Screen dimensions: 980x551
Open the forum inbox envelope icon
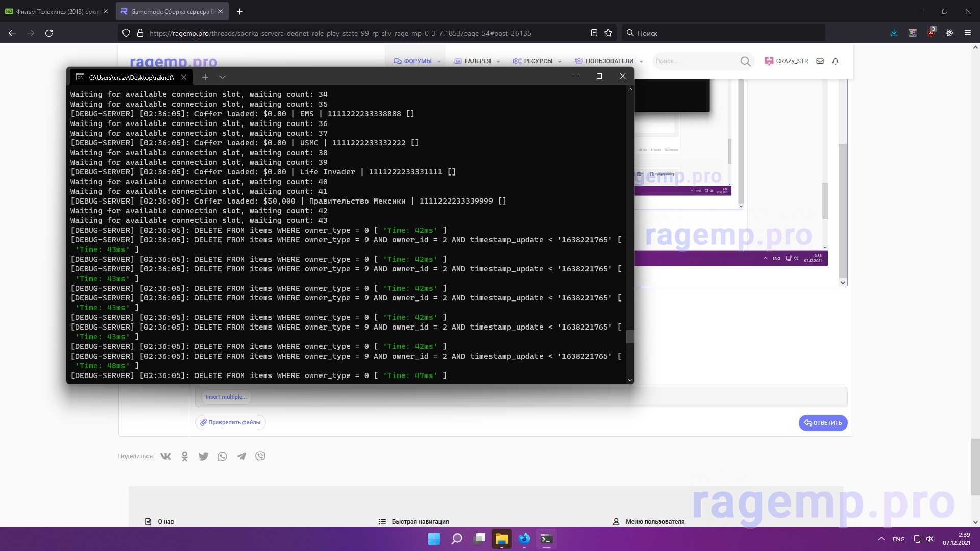(820, 61)
